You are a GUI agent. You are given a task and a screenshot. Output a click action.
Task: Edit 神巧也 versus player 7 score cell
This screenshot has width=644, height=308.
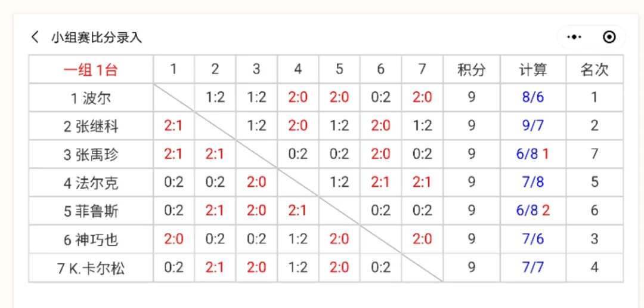pyautogui.click(x=422, y=239)
